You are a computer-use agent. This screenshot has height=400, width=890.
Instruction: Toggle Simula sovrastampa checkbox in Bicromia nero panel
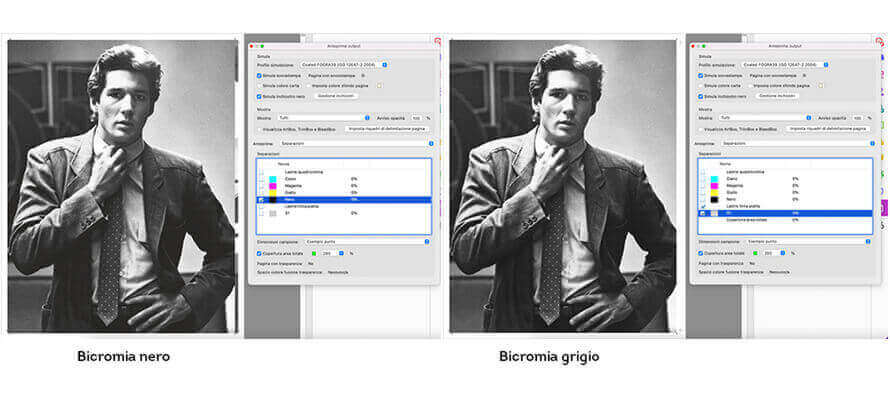tap(257, 75)
